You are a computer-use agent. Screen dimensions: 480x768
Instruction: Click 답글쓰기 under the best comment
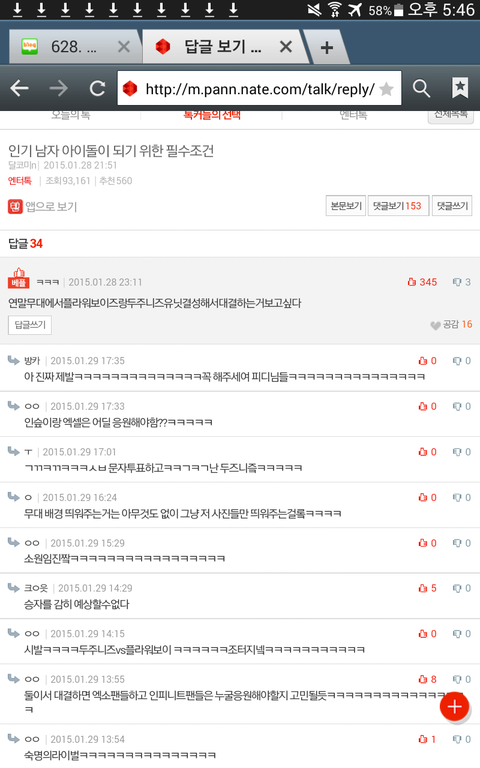(x=30, y=325)
